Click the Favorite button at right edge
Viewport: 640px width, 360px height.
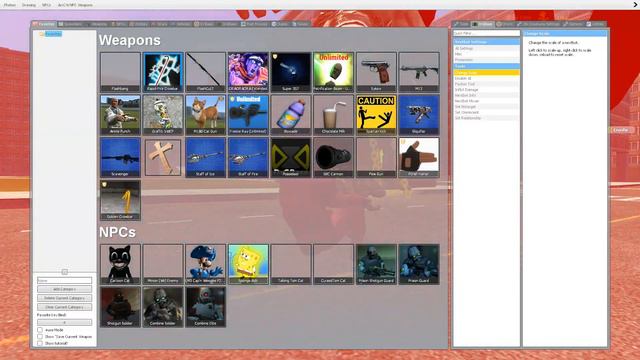click(x=621, y=130)
